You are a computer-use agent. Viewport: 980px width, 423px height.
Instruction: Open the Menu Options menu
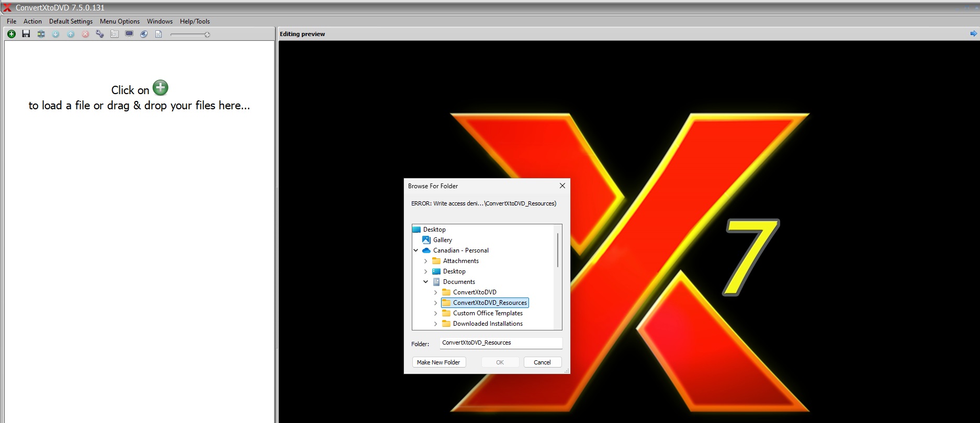tap(120, 21)
